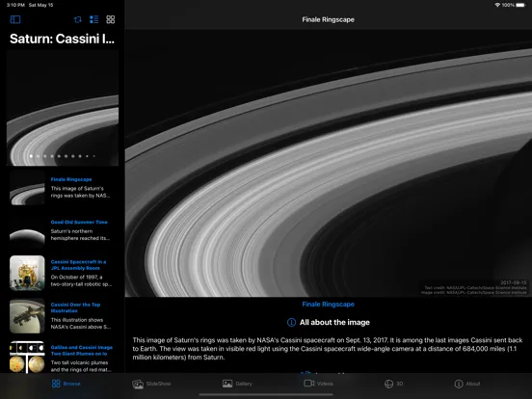Tap the main Saturn rings image
The width and height of the screenshot is (532, 399).
click(x=328, y=163)
